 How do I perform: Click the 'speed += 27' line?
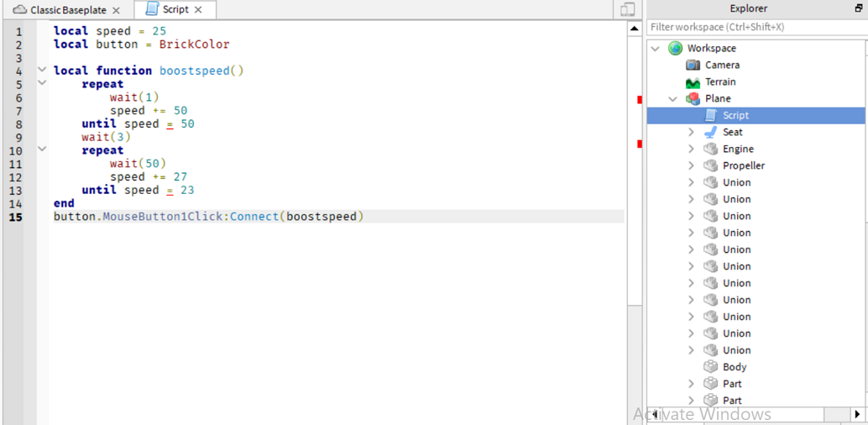coord(149,176)
